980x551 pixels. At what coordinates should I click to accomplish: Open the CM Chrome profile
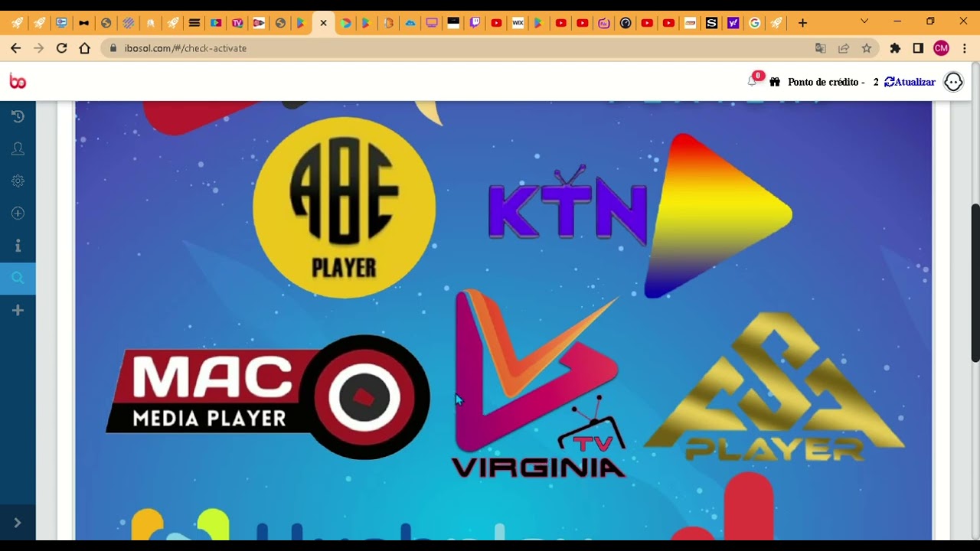pos(941,48)
